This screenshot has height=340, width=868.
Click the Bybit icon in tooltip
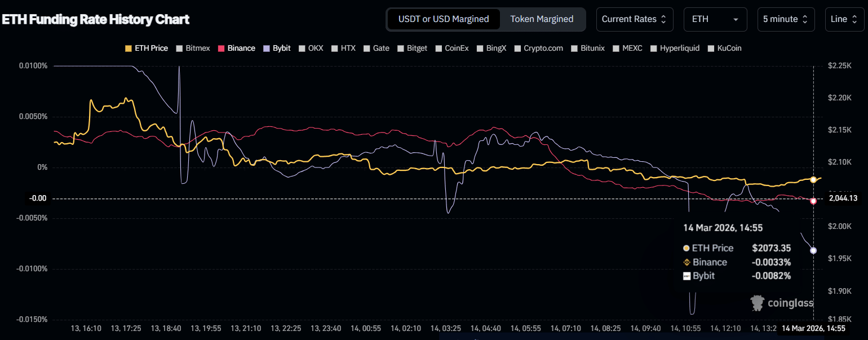pyautogui.click(x=686, y=276)
